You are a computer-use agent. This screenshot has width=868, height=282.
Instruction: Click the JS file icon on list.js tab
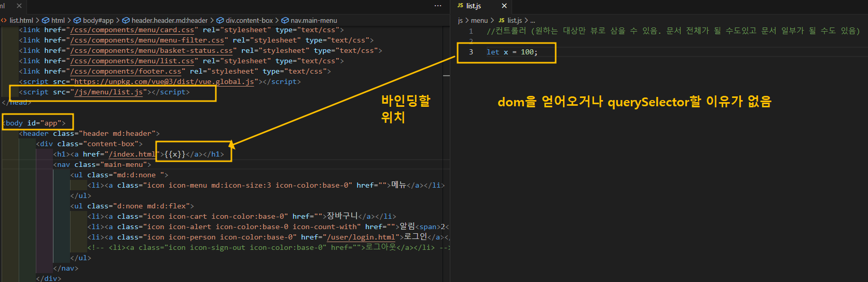[x=460, y=6]
